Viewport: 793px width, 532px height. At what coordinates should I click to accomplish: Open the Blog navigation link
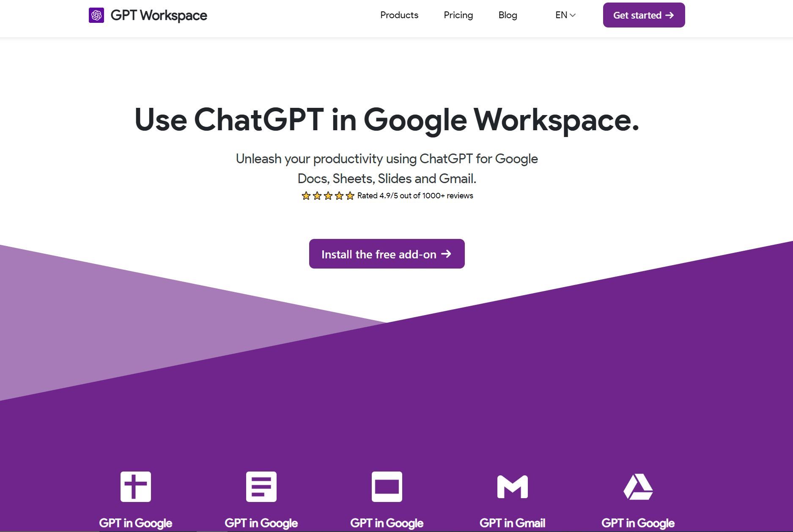click(508, 15)
